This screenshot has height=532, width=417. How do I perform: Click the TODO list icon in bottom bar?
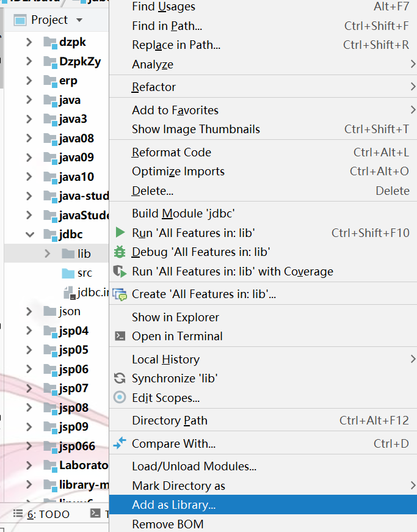pyautogui.click(x=18, y=513)
